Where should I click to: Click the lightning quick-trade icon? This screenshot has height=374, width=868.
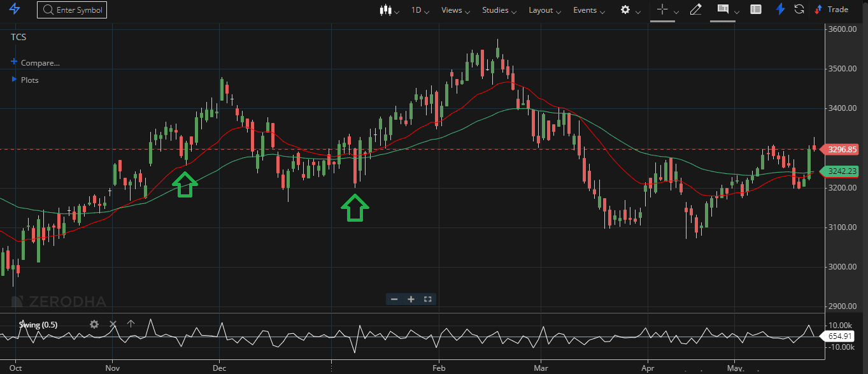779,9
